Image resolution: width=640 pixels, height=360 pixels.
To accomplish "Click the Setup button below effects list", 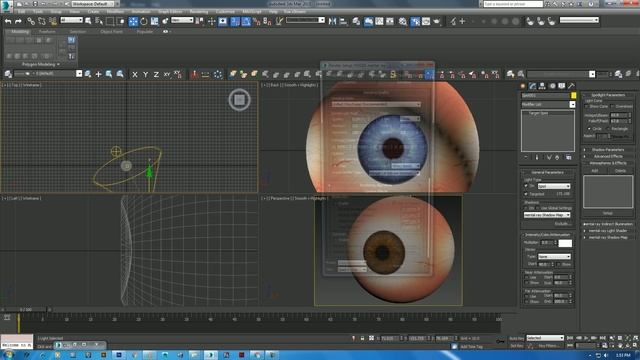I will 608,213.
